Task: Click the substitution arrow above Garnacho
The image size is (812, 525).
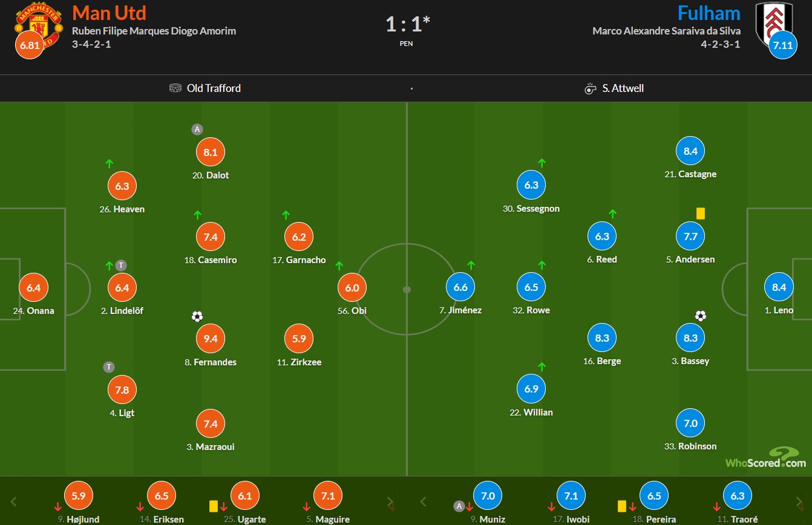Action: tap(286, 215)
